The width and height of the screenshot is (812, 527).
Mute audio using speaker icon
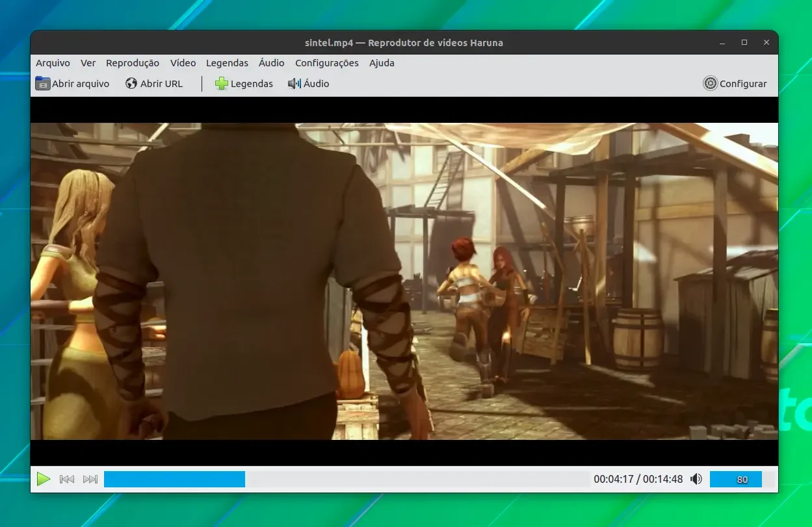pos(696,480)
